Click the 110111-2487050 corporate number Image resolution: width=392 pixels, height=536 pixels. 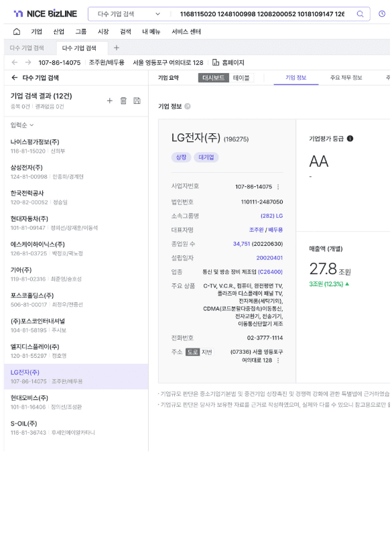click(x=262, y=202)
